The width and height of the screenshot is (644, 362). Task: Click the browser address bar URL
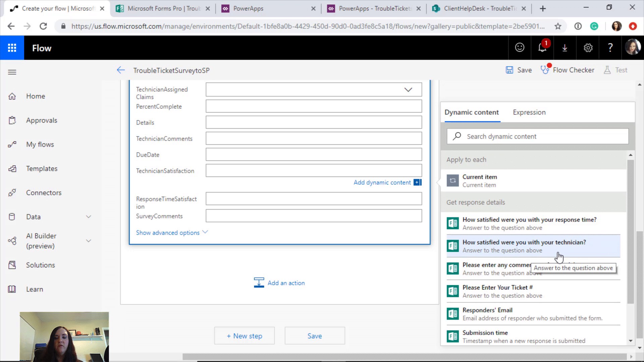(308, 26)
